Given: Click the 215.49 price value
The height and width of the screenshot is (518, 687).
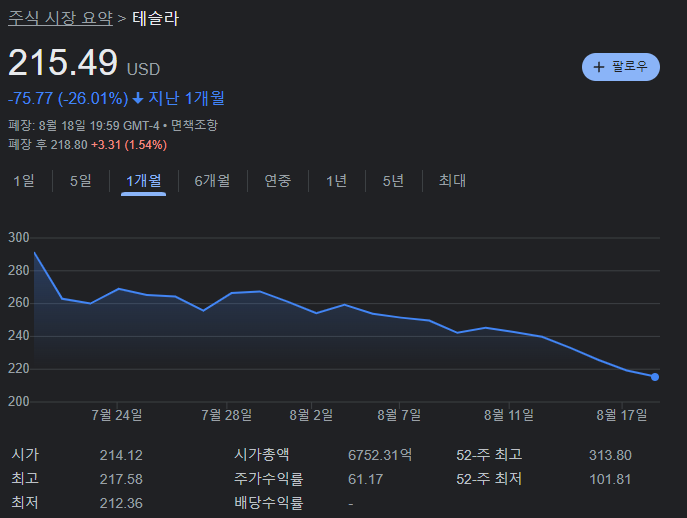Looking at the screenshot, I should [63, 63].
